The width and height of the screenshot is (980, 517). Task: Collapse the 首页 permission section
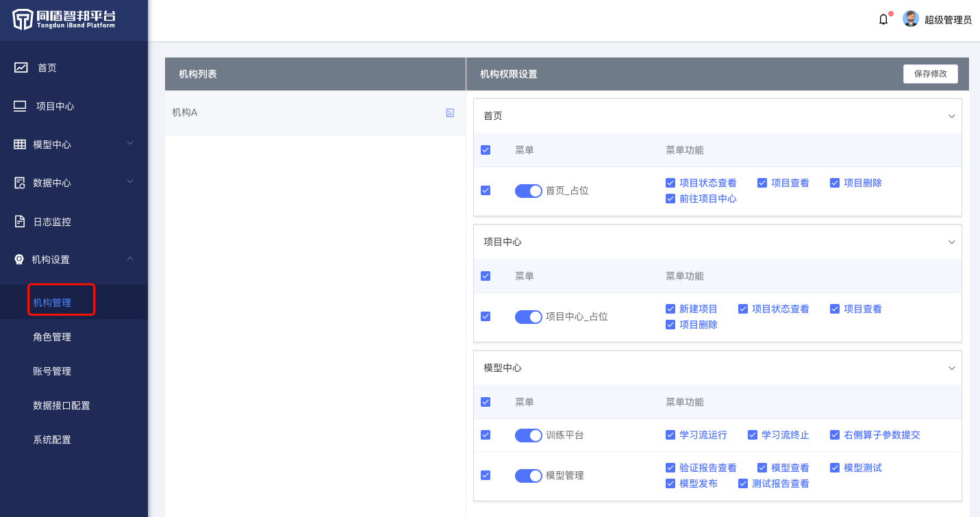tap(951, 116)
